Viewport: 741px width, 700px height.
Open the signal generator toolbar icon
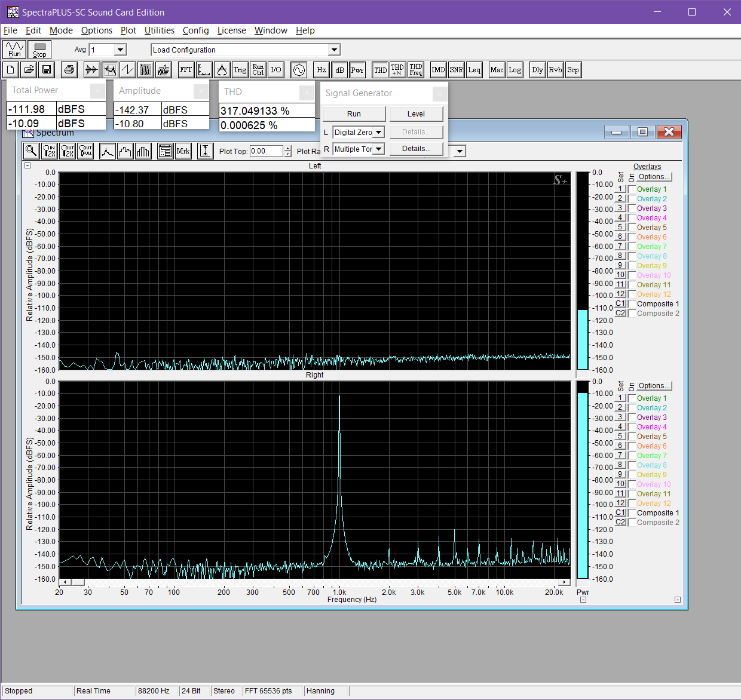coord(298,70)
